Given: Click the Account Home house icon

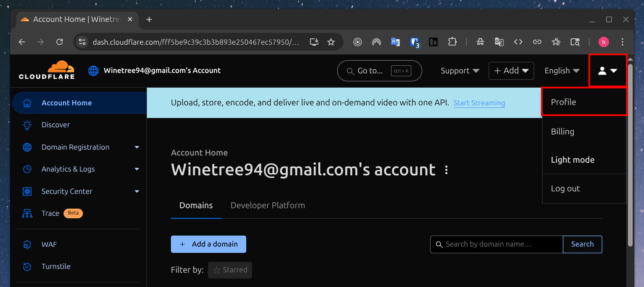Looking at the screenshot, I should coord(27,103).
